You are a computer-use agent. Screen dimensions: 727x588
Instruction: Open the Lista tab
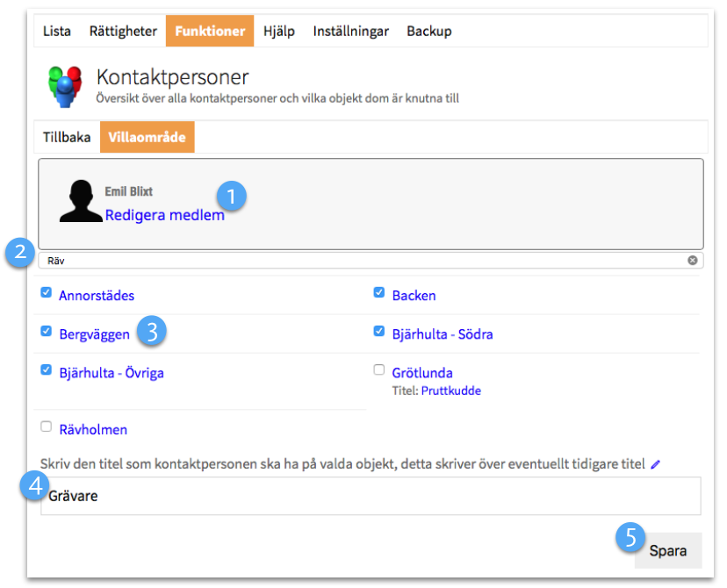pyautogui.click(x=57, y=32)
